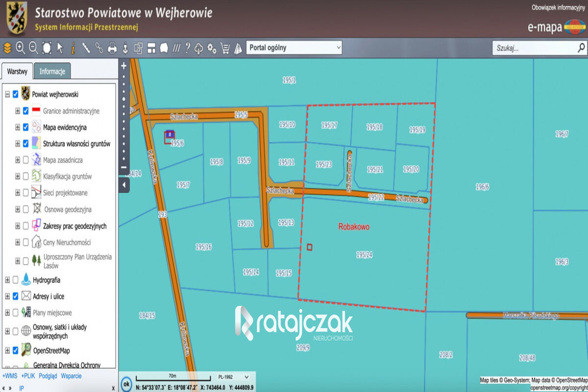
Task: Open the Portal ogólny dropdown
Action: [x=294, y=48]
